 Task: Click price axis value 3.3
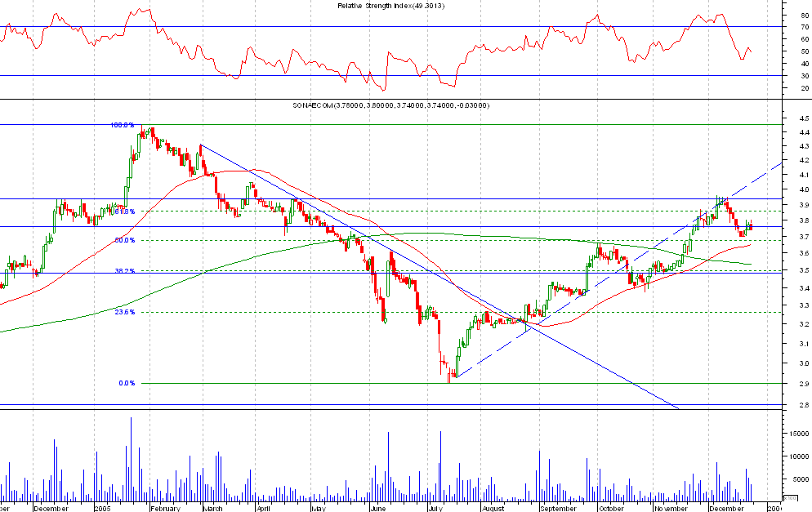804,306
